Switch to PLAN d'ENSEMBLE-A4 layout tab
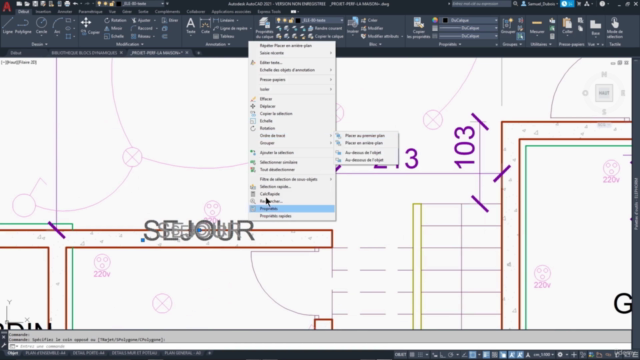The image size is (640, 360). (45, 353)
